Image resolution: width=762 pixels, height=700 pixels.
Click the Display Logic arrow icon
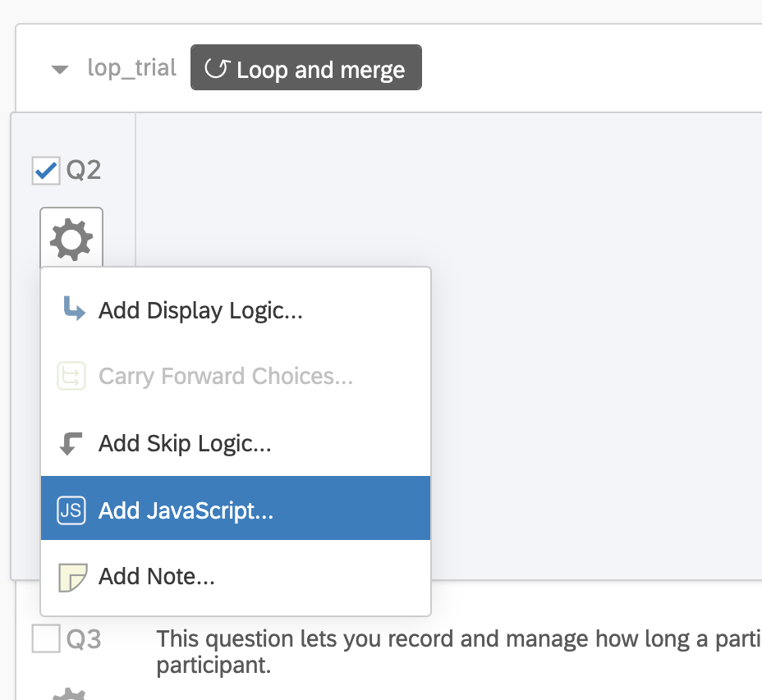(x=74, y=309)
